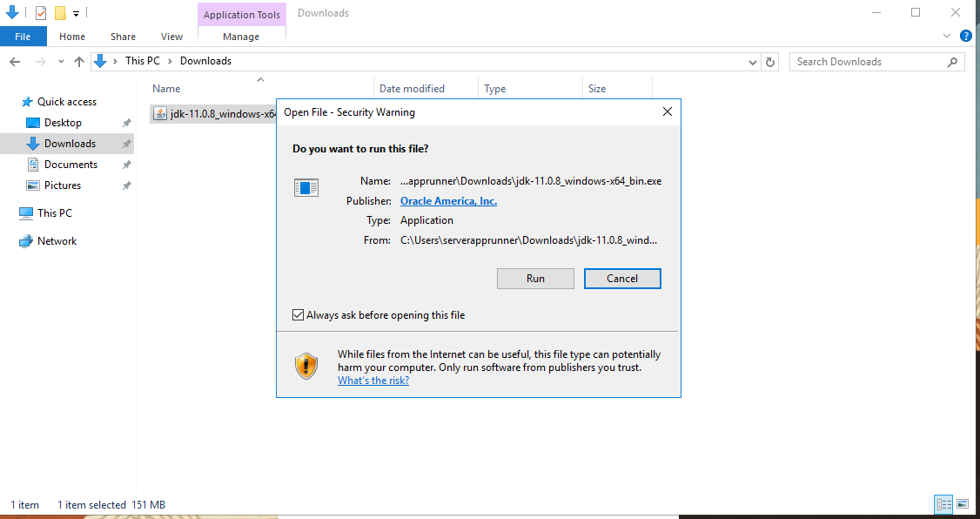980x519 pixels.
Task: Switch to the Share ribbon tab
Action: point(123,37)
